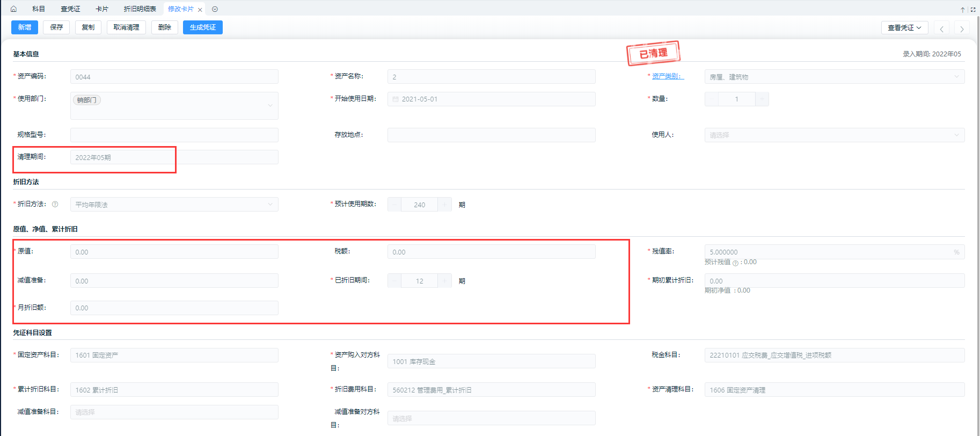
Task: Open the 折旧方法 dropdown showing 平均年限法
Action: click(x=174, y=205)
